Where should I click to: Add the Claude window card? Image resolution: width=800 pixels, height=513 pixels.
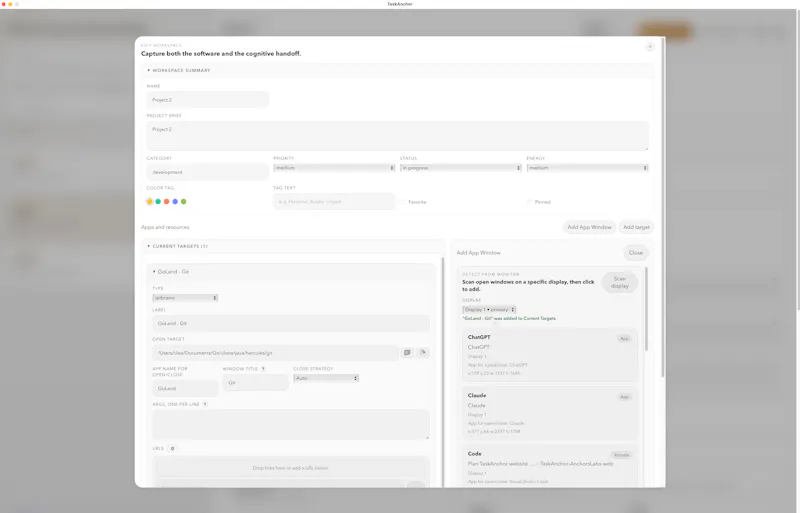pos(549,413)
